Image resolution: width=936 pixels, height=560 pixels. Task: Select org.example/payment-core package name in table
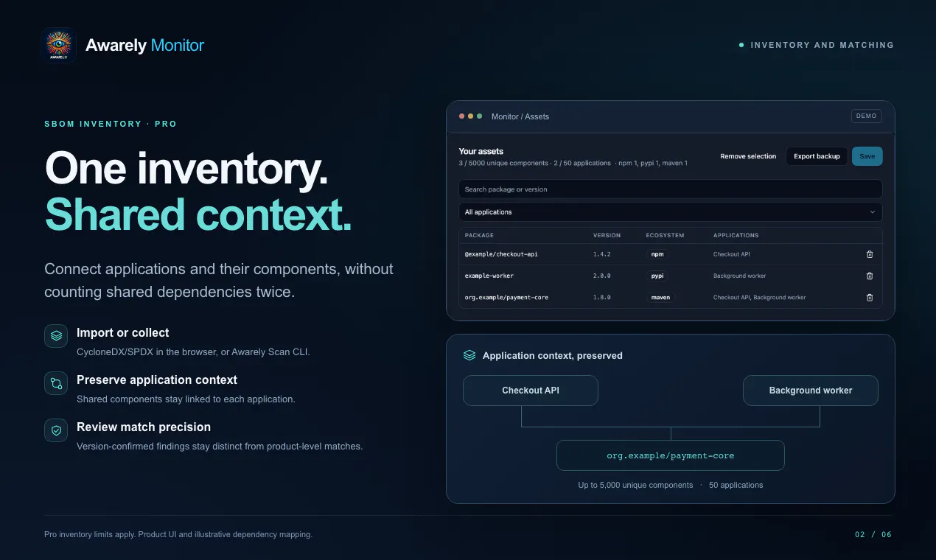(x=506, y=298)
